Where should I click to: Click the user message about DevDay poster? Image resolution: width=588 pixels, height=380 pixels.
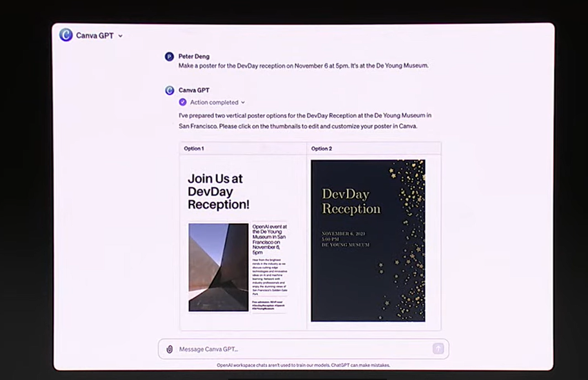tap(304, 66)
